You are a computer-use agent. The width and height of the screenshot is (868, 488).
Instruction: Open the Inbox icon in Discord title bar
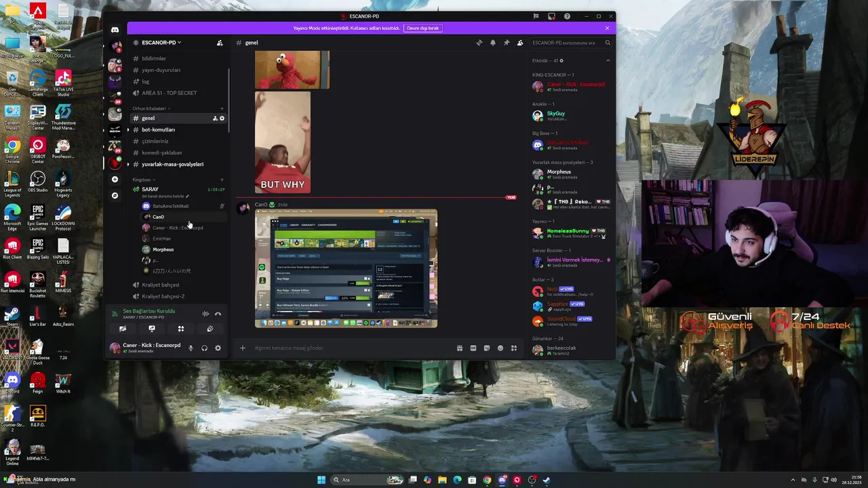pos(551,16)
